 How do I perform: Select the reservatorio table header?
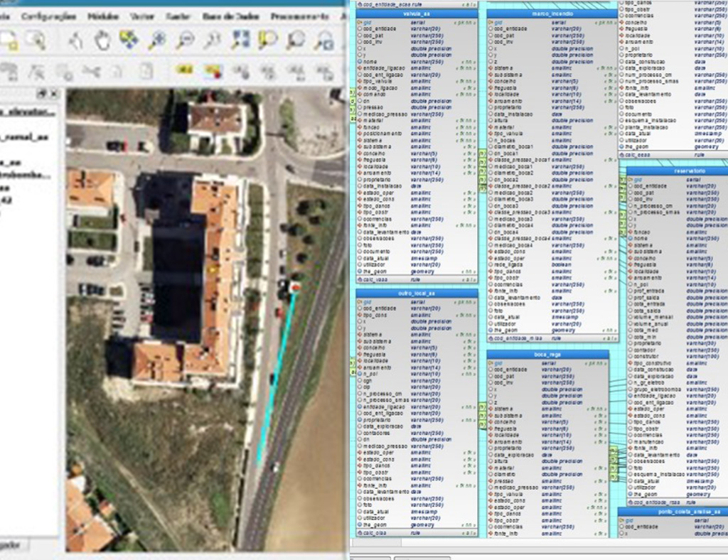coord(678,171)
